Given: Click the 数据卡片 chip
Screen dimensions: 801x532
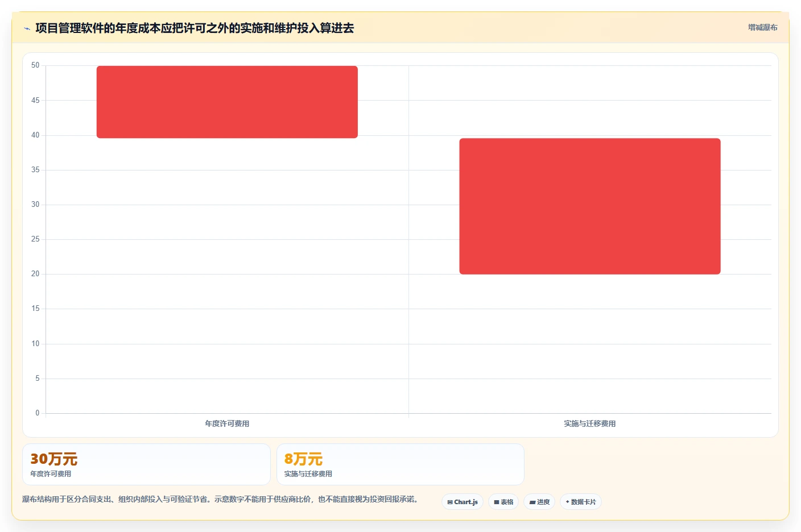Looking at the screenshot, I should (x=581, y=502).
